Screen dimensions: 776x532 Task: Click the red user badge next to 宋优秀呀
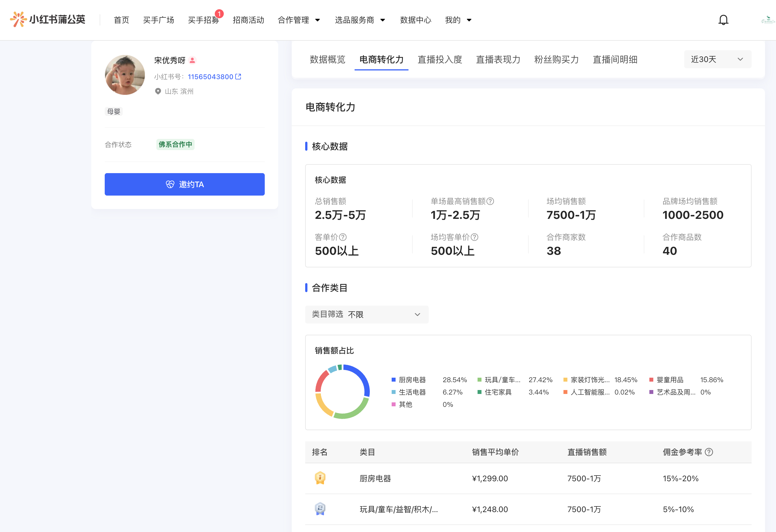192,60
